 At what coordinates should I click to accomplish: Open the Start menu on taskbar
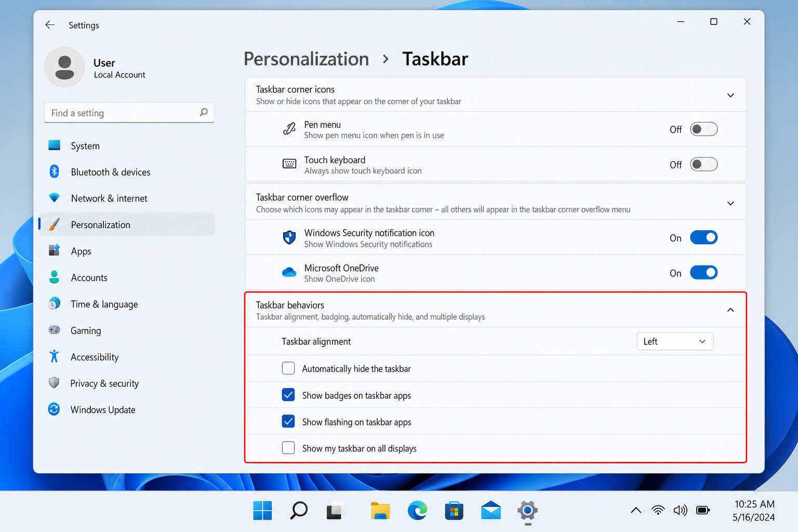(x=262, y=511)
